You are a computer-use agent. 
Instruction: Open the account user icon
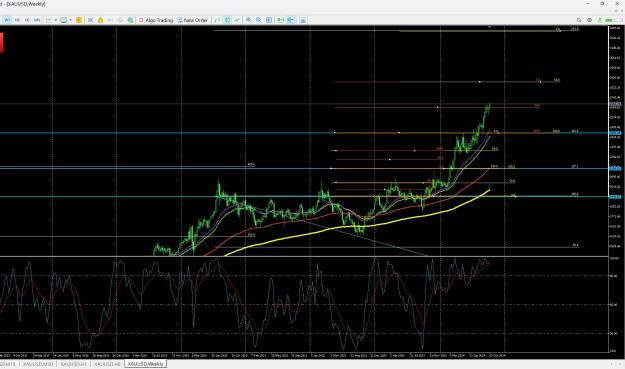coord(599,20)
